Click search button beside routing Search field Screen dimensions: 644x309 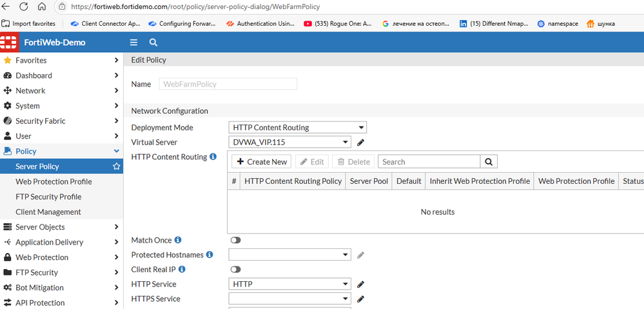click(489, 162)
